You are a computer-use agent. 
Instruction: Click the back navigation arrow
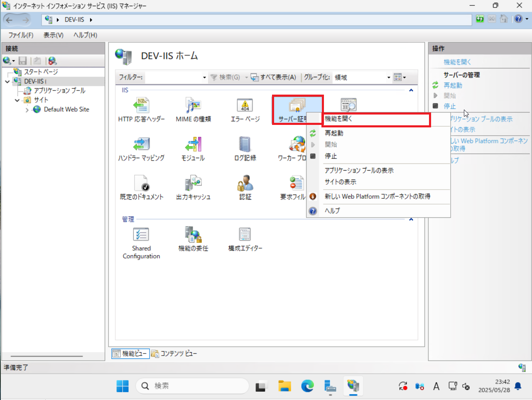point(10,20)
